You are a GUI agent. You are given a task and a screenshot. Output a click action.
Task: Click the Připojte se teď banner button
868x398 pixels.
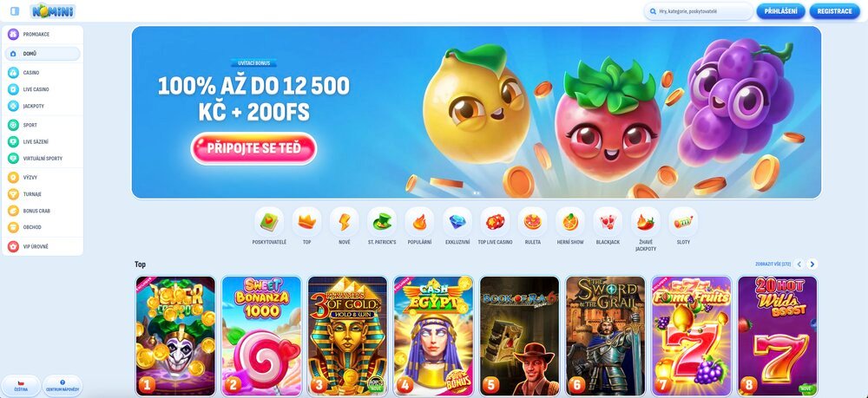(253, 148)
